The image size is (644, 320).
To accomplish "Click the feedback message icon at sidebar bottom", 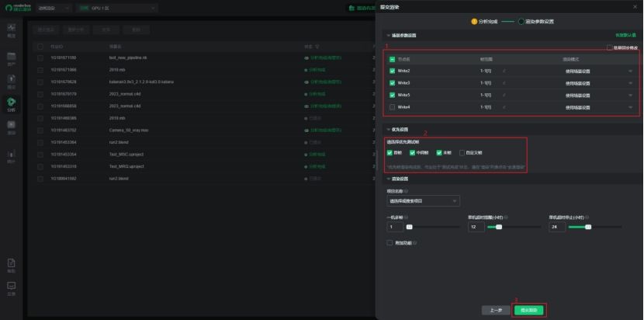I will tap(12, 286).
